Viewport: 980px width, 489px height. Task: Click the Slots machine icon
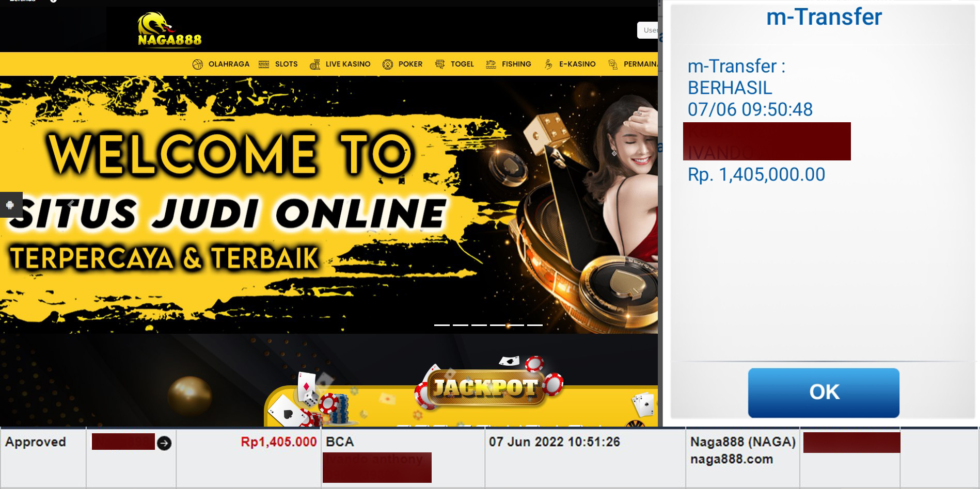[264, 64]
